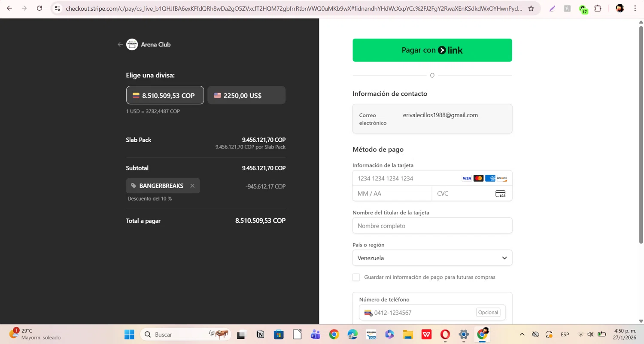Reload the checkout page
Image resolution: width=644 pixels, height=344 pixels.
pyautogui.click(x=39, y=9)
